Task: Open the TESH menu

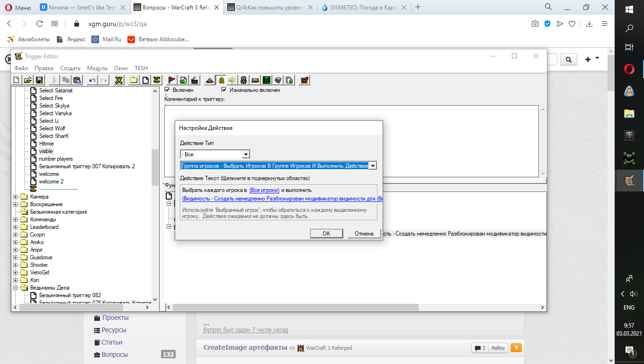Action: (141, 68)
